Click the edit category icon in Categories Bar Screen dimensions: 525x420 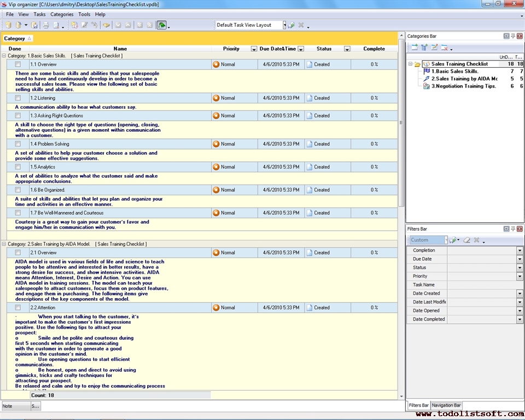tap(434, 48)
